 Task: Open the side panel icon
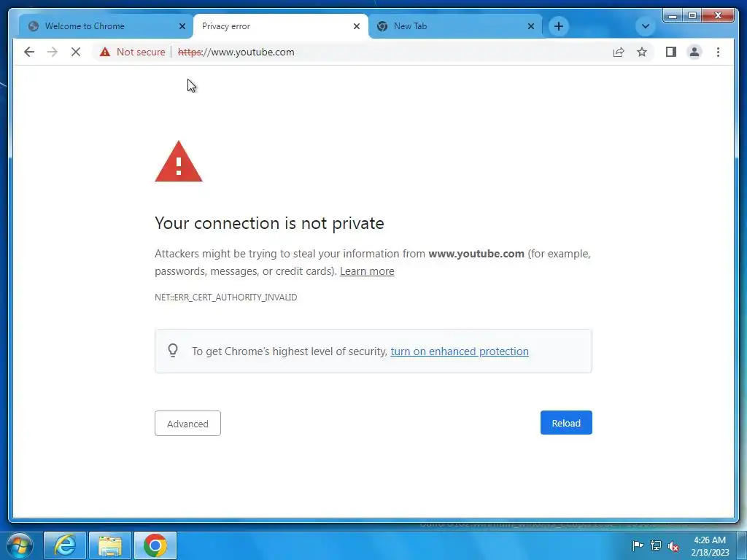click(671, 52)
